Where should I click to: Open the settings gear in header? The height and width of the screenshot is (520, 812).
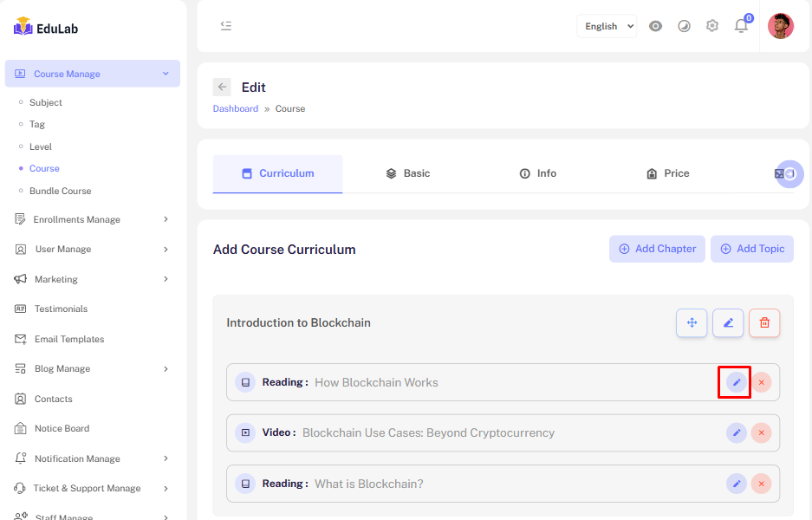click(712, 26)
